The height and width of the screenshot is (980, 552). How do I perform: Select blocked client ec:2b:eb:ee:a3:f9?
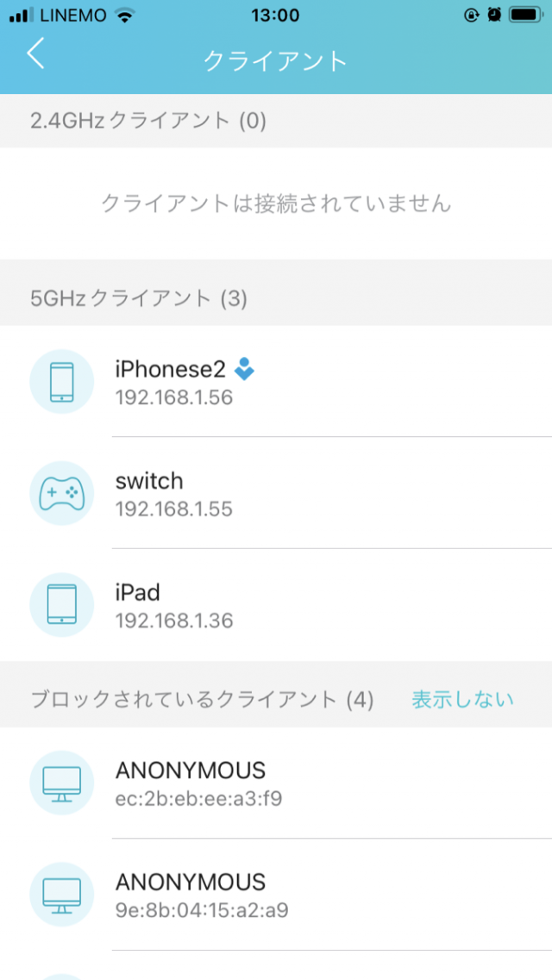[x=328, y=783]
